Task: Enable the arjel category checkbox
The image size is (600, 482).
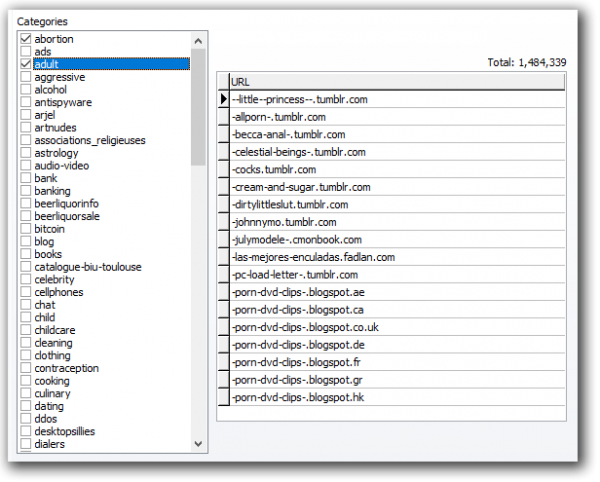Action: pos(26,114)
